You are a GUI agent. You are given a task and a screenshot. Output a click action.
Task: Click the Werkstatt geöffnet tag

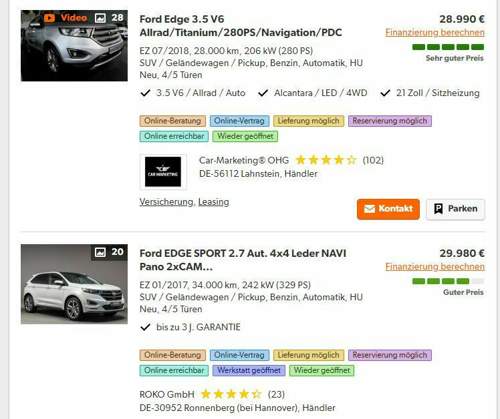click(249, 370)
